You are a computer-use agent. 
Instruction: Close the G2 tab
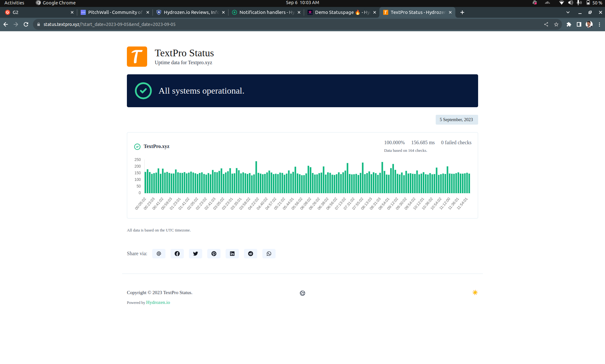click(x=72, y=12)
